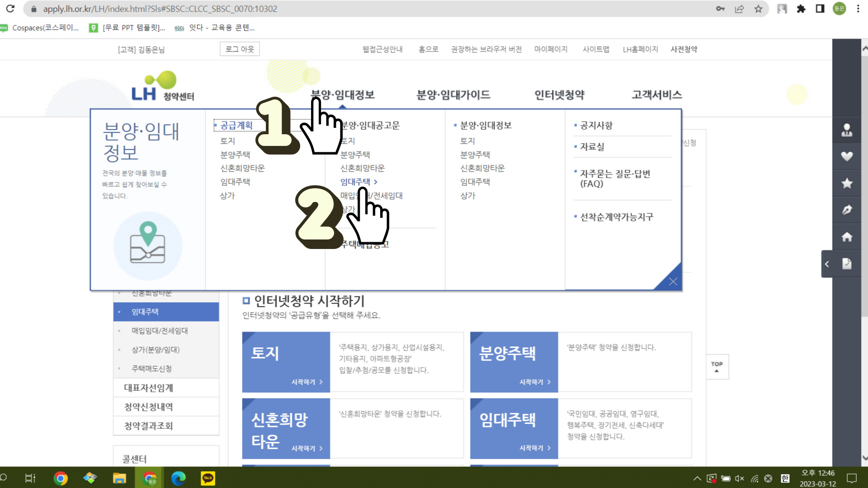Screen dimensions: 868x488
Task: Click the home icon in the right sidebar
Action: [x=847, y=236]
